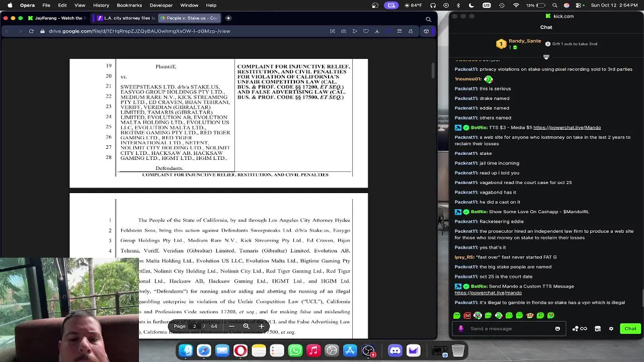Open OBS Studio from the dock
Screen dimensions: 644x362
point(368,350)
